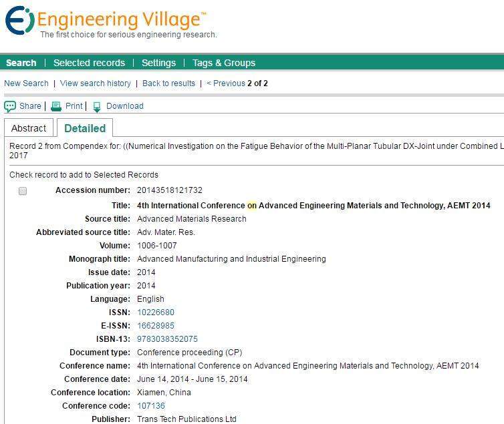The height and width of the screenshot is (424, 504).
Task: Select conference date June 14, 2014 - June 15, 2014
Action: pos(193,379)
